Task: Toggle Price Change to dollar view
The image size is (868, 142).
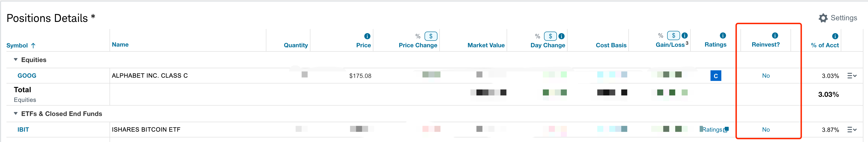Action: tap(431, 36)
